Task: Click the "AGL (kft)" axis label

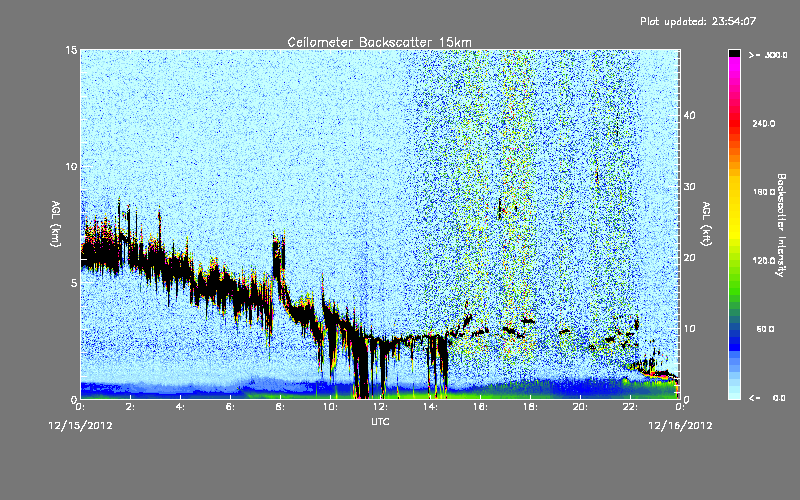Action: 707,224
